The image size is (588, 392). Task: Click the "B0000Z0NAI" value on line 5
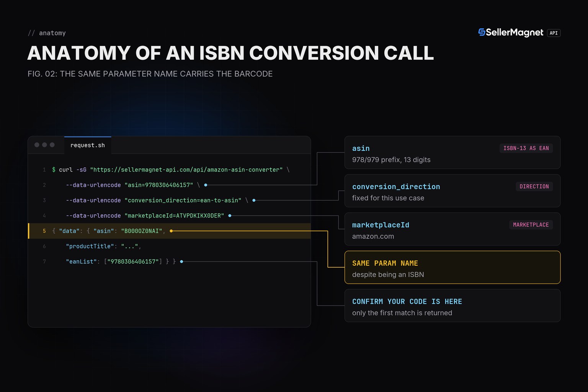click(x=142, y=231)
